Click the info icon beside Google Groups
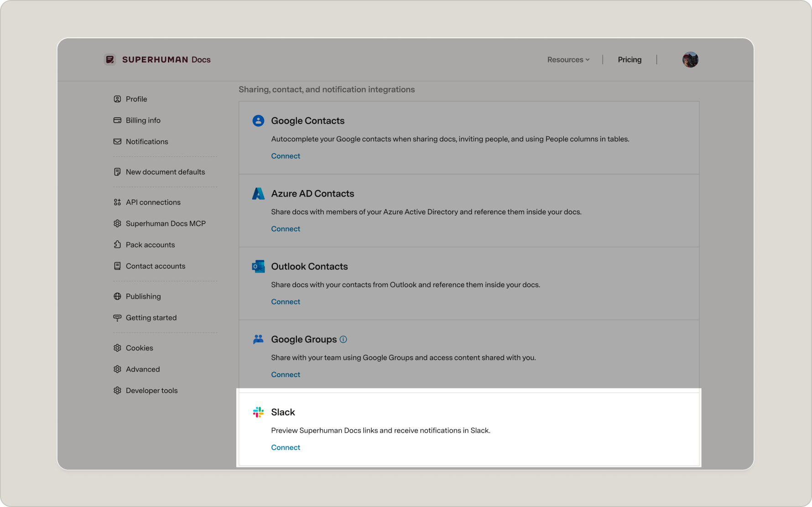Viewport: 812px width, 507px height. point(344,339)
